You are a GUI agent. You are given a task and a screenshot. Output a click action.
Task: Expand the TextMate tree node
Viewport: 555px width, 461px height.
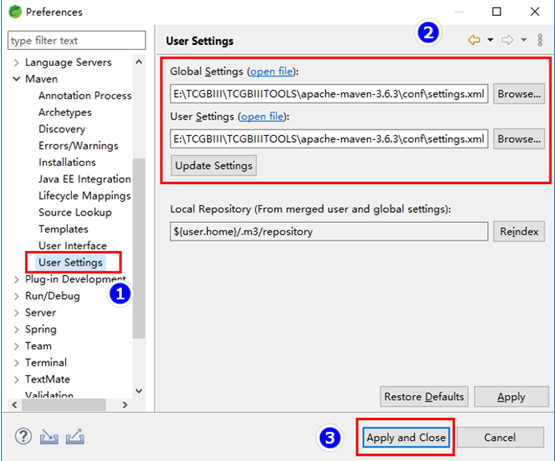point(16,380)
